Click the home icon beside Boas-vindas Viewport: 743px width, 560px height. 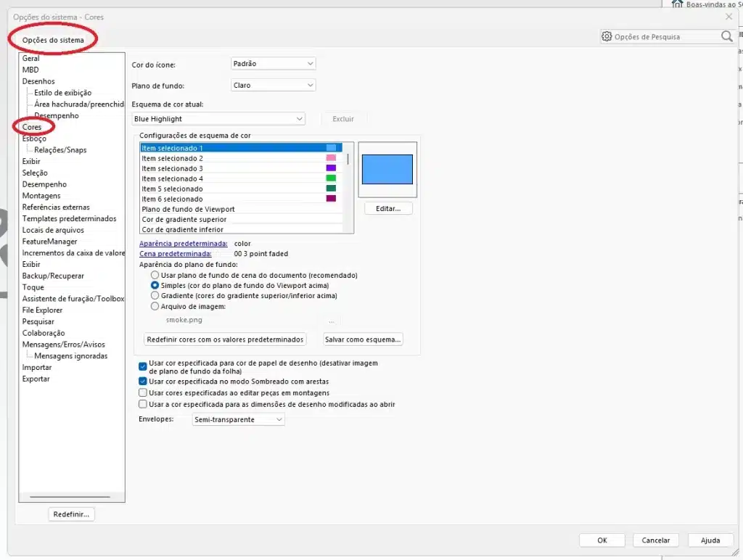(x=677, y=4)
